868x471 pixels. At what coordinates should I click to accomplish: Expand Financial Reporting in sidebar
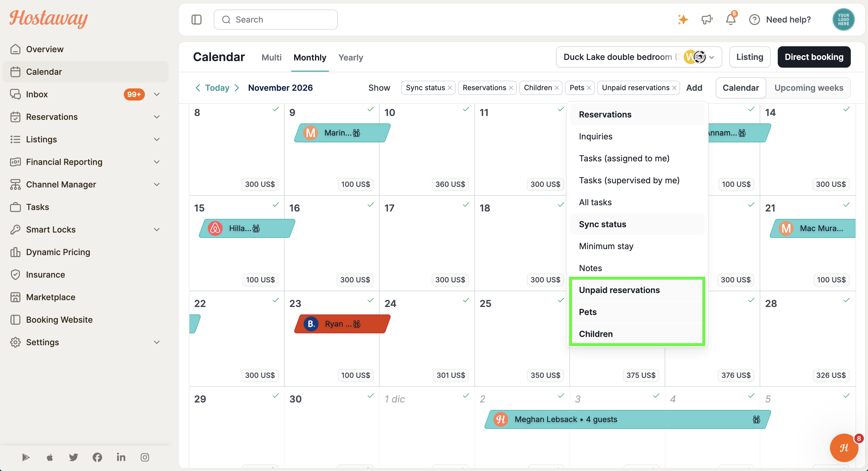[x=157, y=162]
